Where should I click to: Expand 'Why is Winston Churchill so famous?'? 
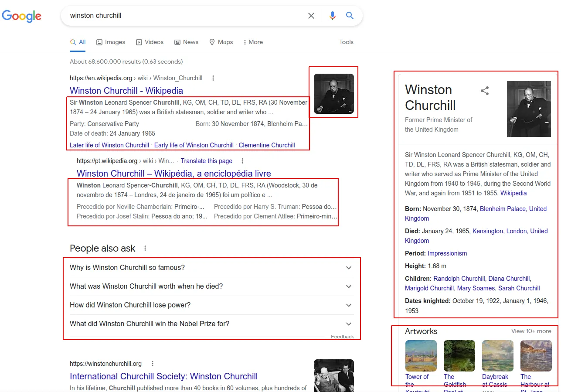pyautogui.click(x=212, y=268)
